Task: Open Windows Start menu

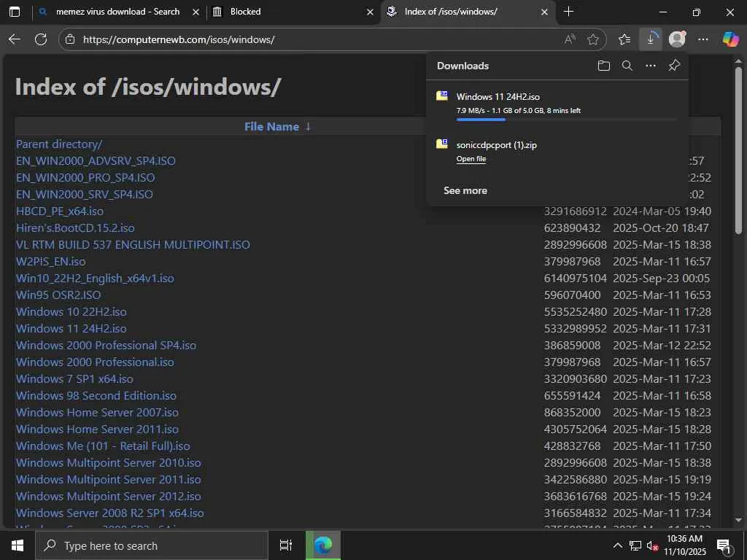Action: point(18,545)
